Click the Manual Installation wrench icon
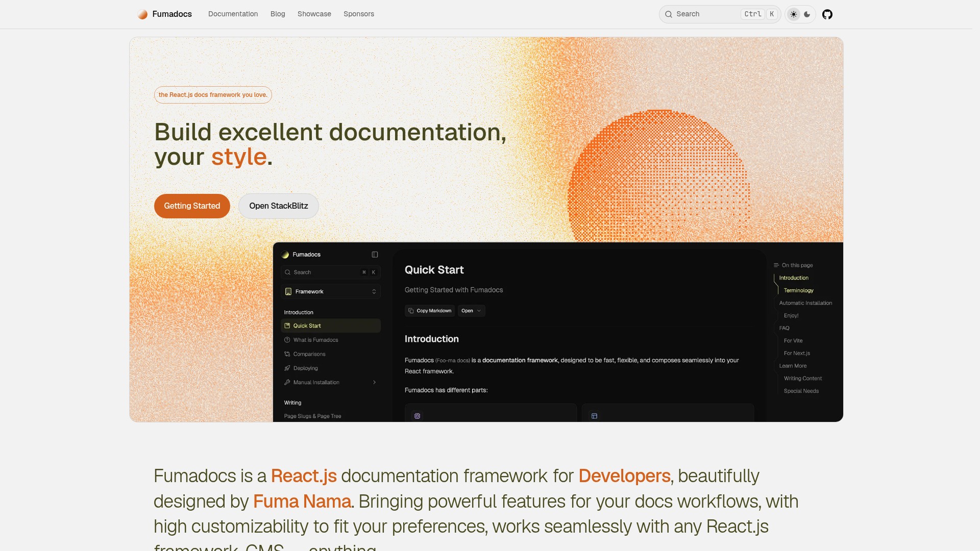This screenshot has height=551, width=980. pos(287,382)
